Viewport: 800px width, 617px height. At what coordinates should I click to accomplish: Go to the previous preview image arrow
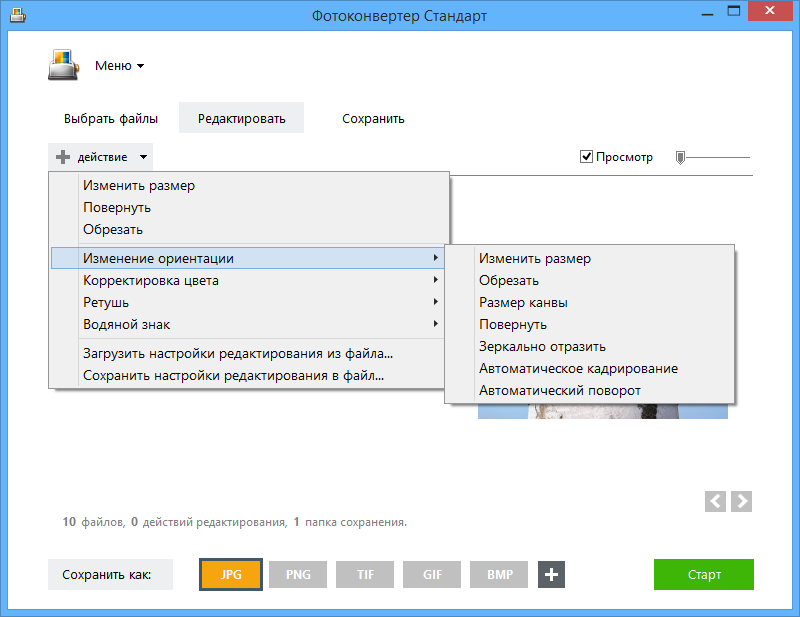[x=715, y=501]
